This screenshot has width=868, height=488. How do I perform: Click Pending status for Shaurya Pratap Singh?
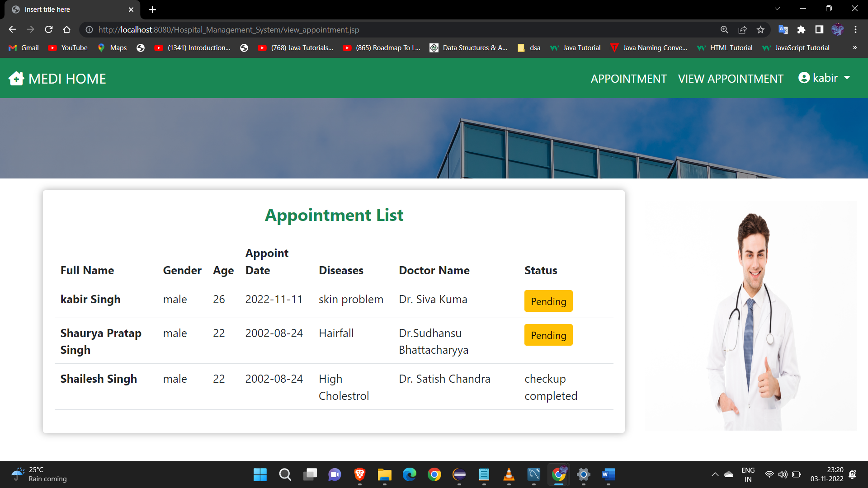point(548,335)
